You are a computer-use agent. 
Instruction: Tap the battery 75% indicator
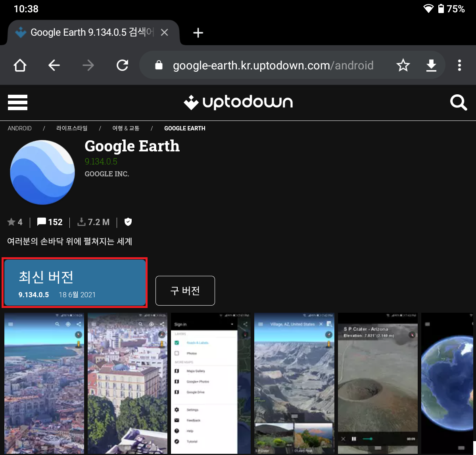point(451,9)
